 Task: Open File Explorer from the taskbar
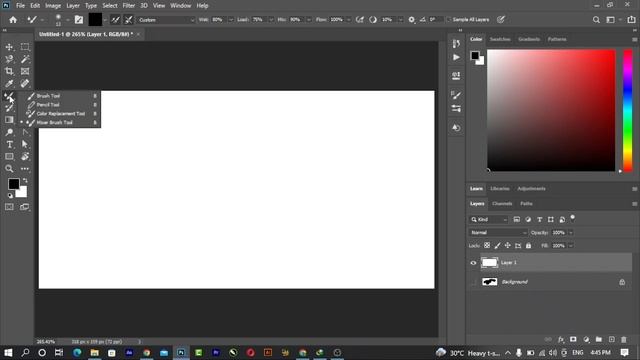tap(94, 353)
